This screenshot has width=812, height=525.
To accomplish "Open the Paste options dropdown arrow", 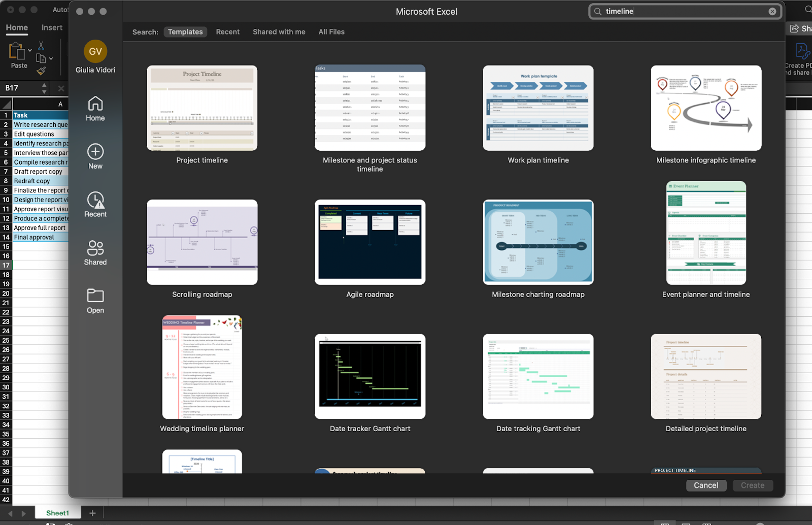I will click(30, 50).
